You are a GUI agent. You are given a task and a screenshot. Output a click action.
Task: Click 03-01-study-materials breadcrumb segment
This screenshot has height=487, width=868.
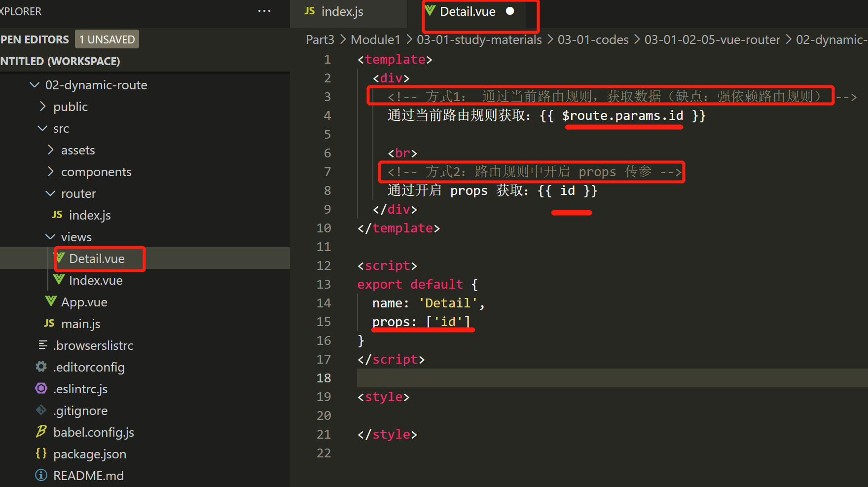coord(479,39)
